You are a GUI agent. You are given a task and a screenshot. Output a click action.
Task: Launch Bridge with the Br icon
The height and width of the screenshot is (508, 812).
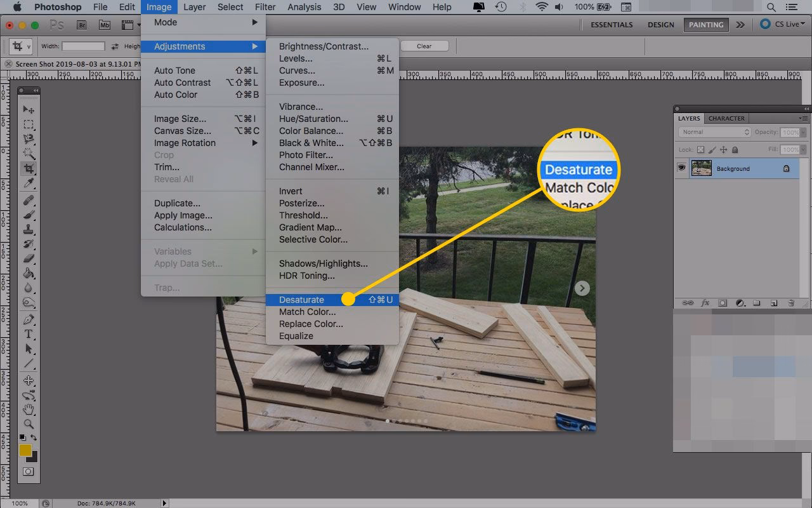82,25
